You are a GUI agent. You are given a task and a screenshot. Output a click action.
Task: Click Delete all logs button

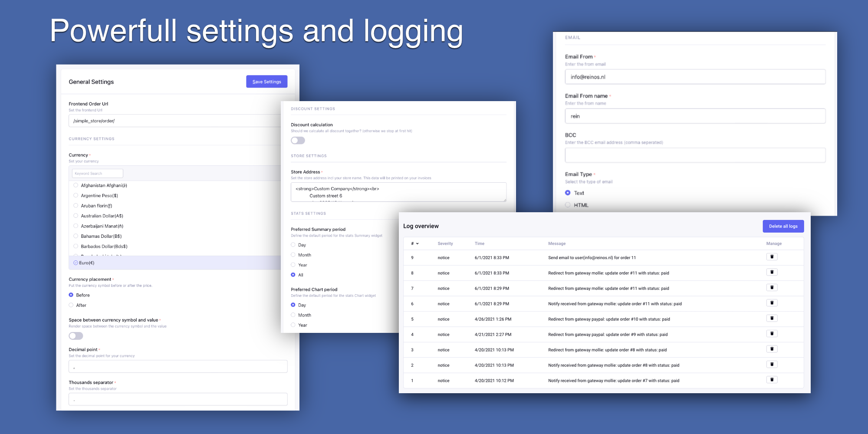coord(783,226)
